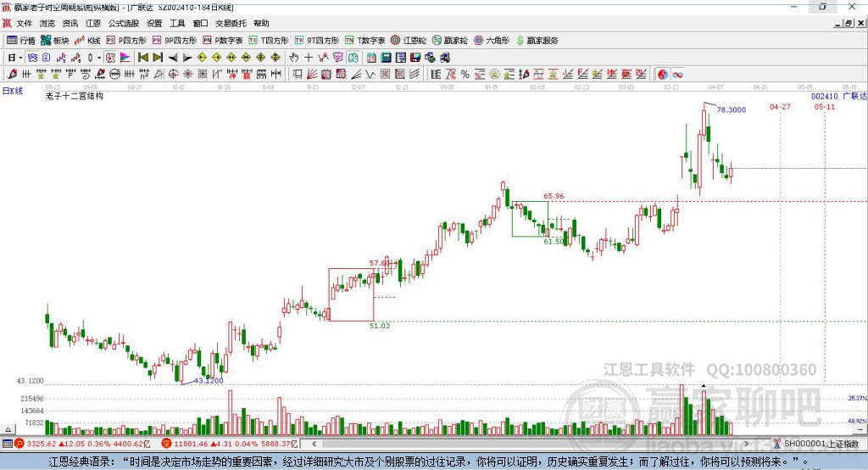
Task: Click the first yellow diamond arrow icon
Action: [202, 58]
